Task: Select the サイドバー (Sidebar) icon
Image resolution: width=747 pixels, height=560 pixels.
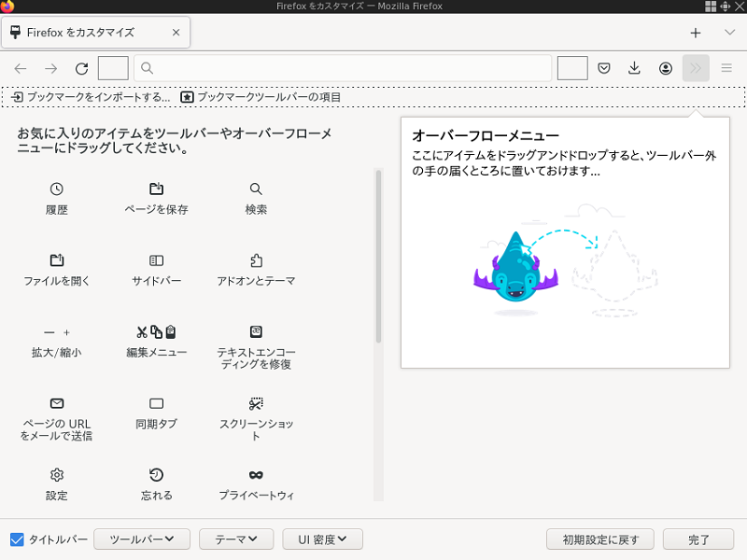Action: (x=157, y=260)
